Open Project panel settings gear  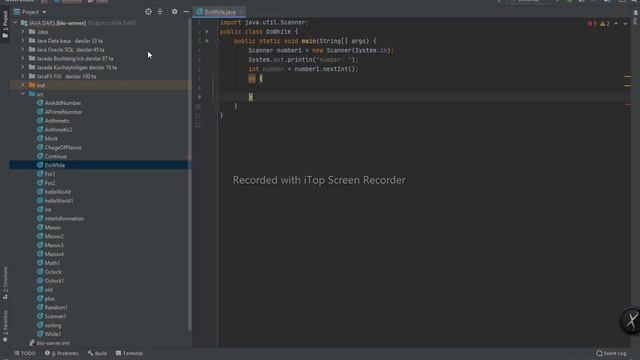[x=174, y=12]
